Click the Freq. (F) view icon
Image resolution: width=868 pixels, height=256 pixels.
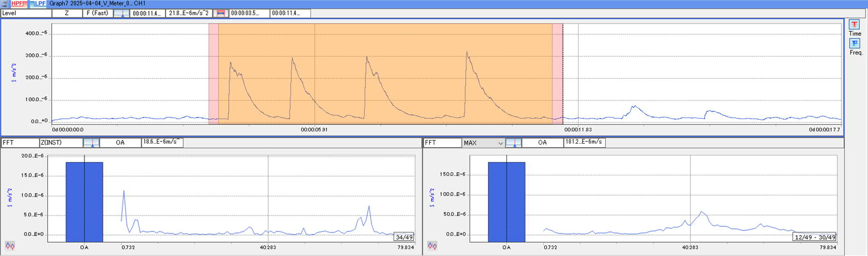pos(854,44)
